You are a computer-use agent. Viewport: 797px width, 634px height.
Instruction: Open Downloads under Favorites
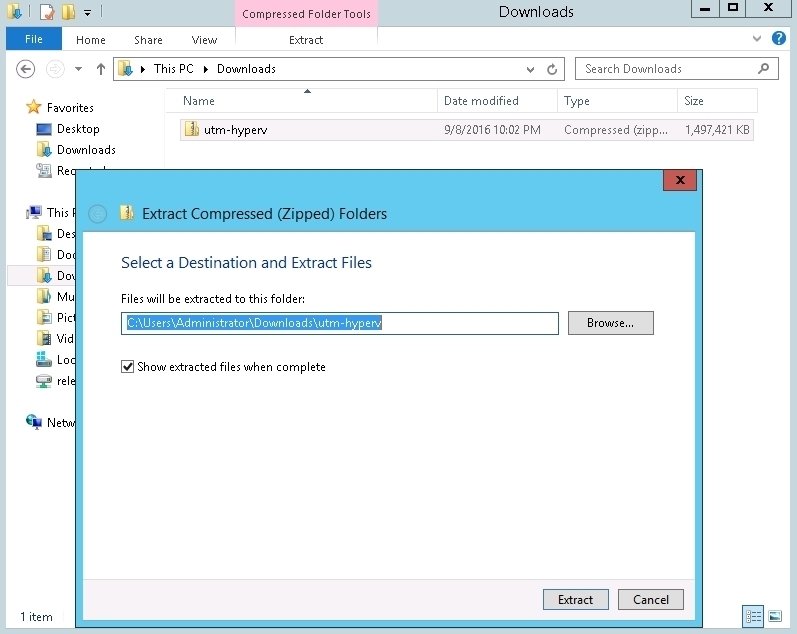86,149
